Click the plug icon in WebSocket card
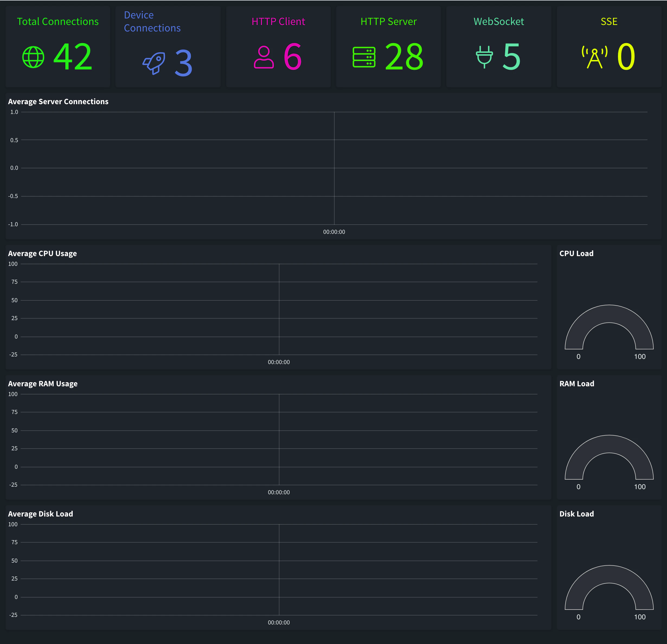This screenshot has width=667, height=644. click(484, 57)
